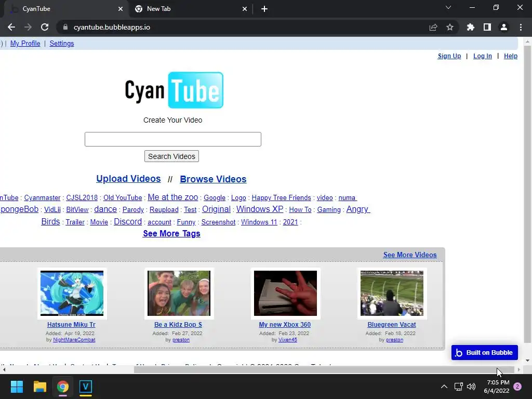Viewport: 532px width, 399px height.
Task: Select the Windows XP tag
Action: (260, 209)
